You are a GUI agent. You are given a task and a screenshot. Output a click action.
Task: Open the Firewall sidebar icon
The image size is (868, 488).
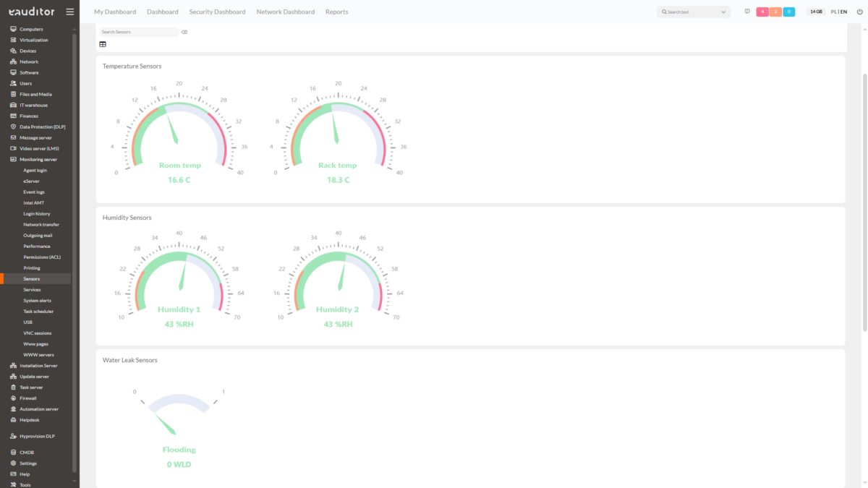14,398
